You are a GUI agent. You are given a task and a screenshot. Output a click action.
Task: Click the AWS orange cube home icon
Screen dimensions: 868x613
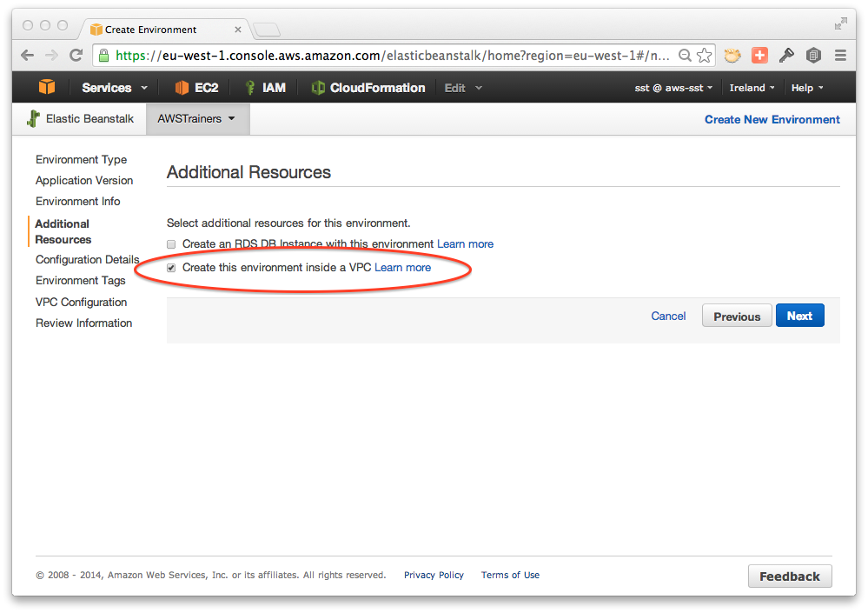tap(47, 87)
